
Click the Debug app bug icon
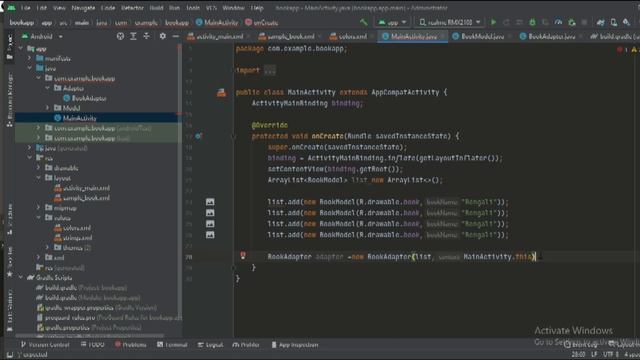click(532, 22)
